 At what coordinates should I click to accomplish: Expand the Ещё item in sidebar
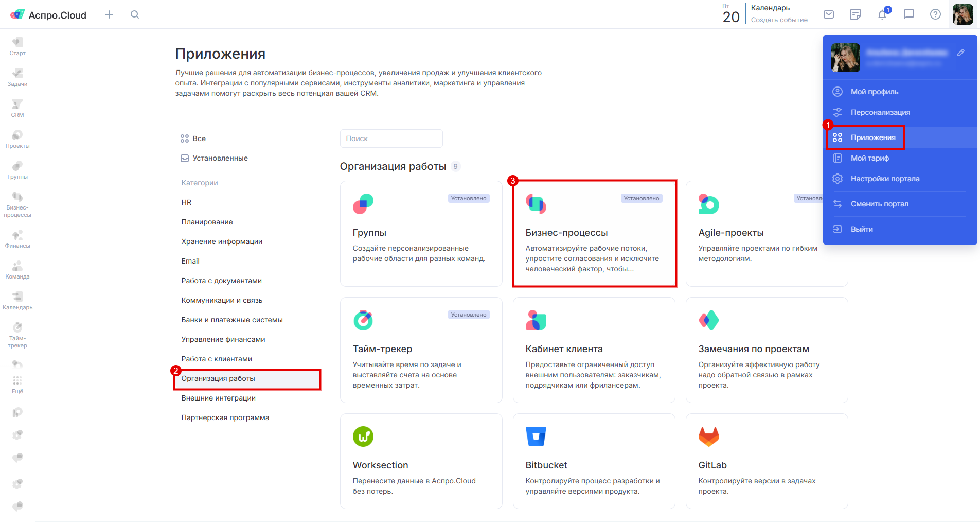pos(17,385)
